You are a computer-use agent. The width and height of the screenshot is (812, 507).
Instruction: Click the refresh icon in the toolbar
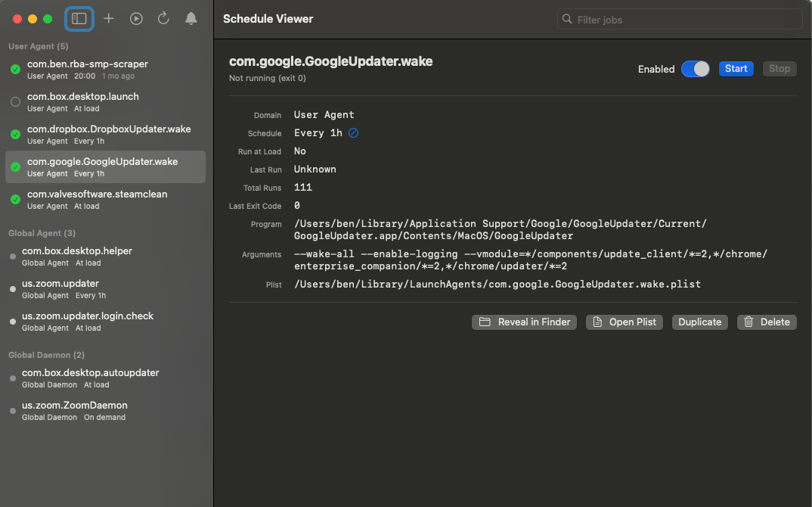163,18
